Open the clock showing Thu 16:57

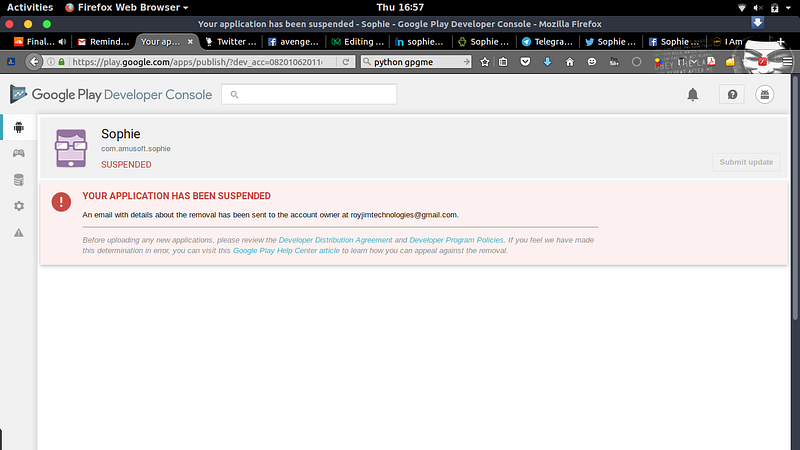400,7
